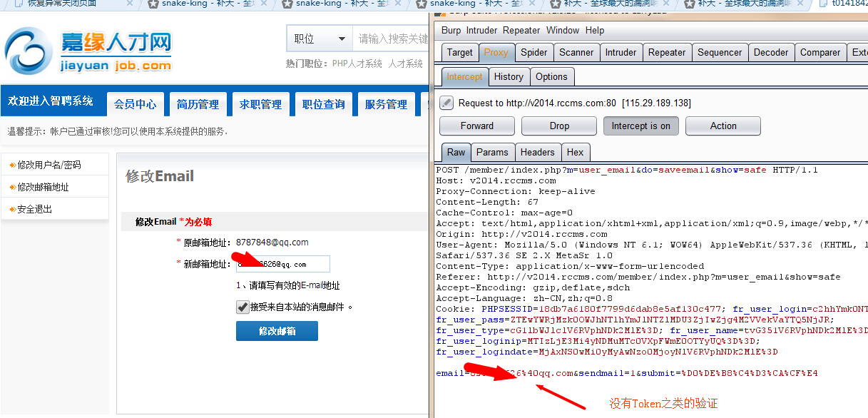868x418 pixels.
Task: Select the 恢复异常关闭页面 browser tab
Action: (x=62, y=3)
